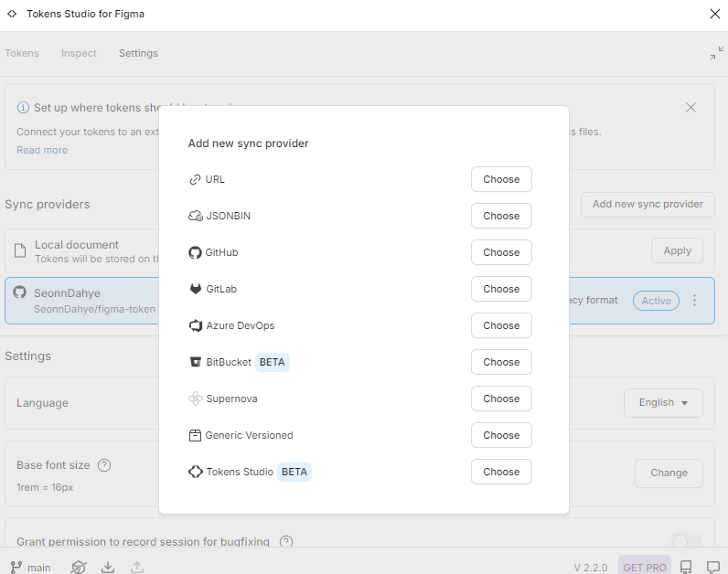Choose the Generic Versioned provider
This screenshot has width=728, height=574.
point(501,435)
